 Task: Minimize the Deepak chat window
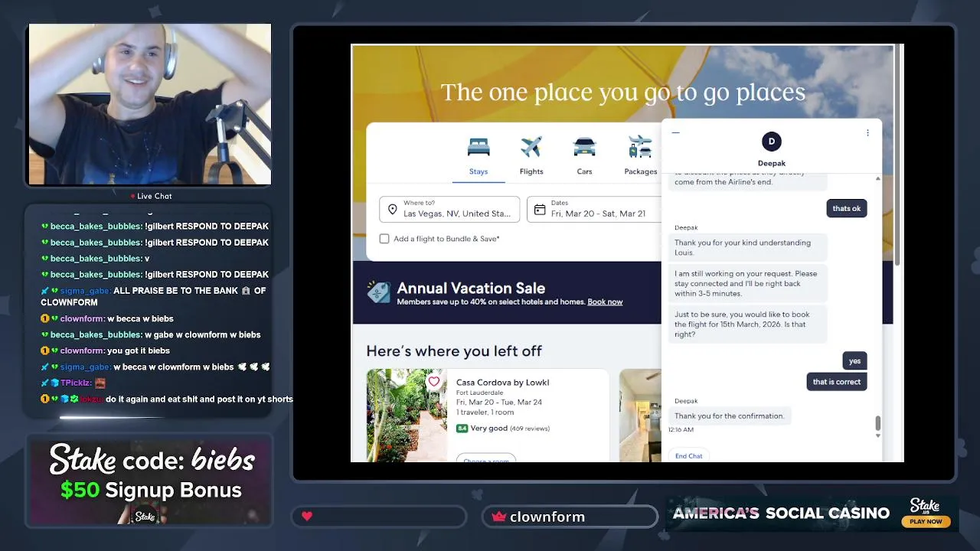click(675, 132)
